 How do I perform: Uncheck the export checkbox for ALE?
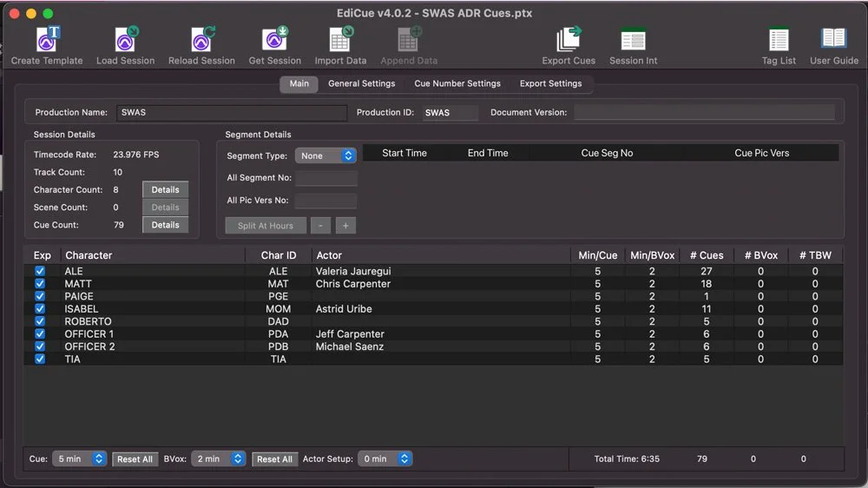pyautogui.click(x=40, y=271)
